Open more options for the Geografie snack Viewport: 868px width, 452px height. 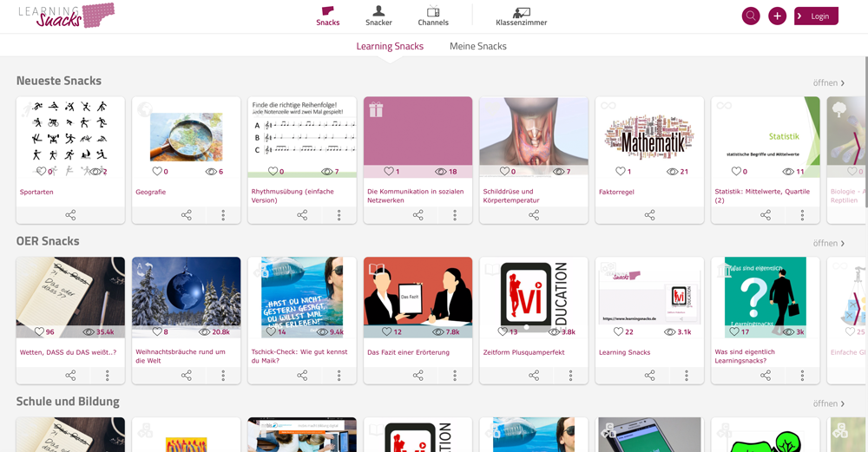point(223,215)
